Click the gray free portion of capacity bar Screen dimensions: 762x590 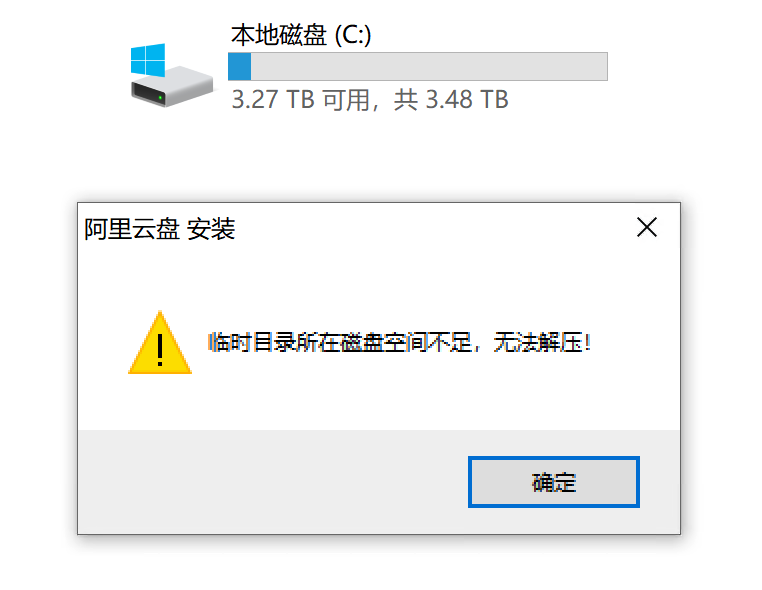click(429, 67)
